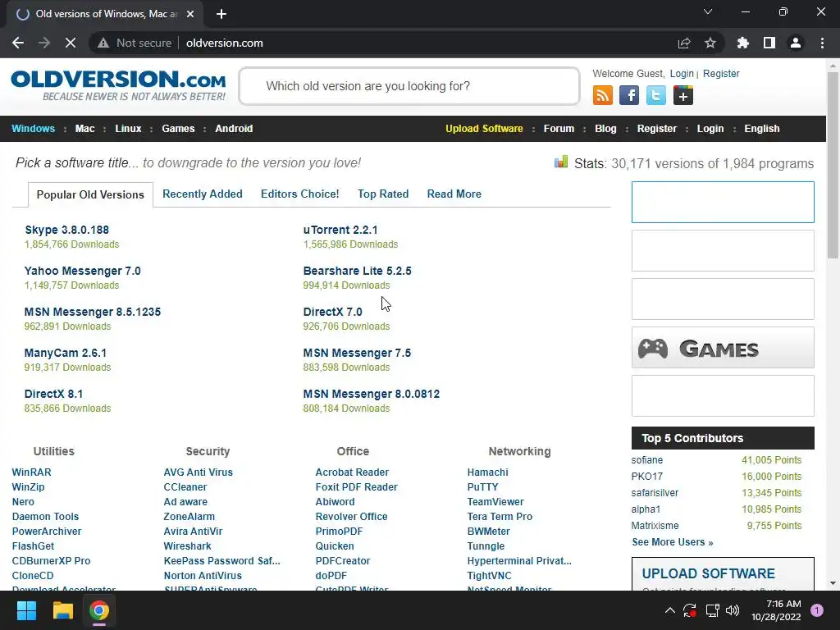Open Bearshare Lite 5.2.5 link
Image resolution: width=840 pixels, height=630 pixels.
click(x=358, y=271)
